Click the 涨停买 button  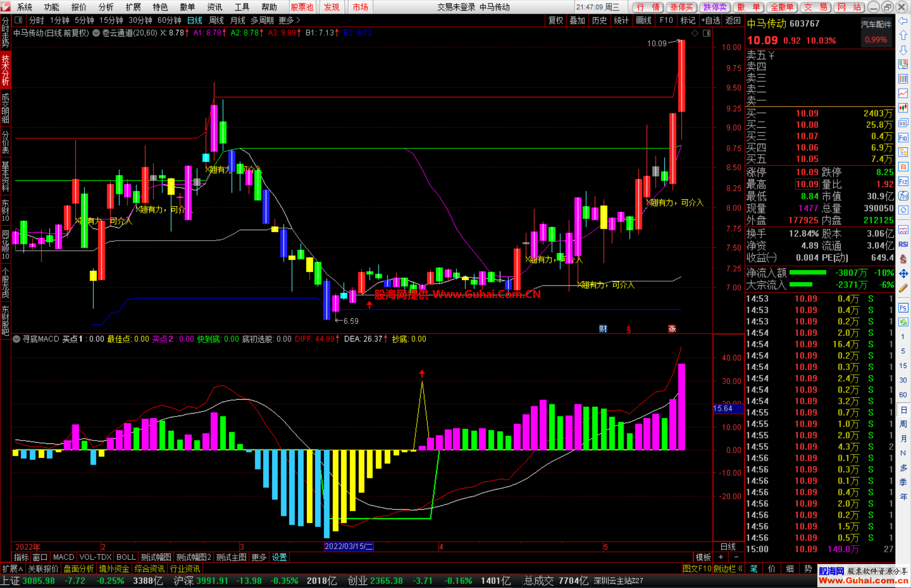pos(682,7)
